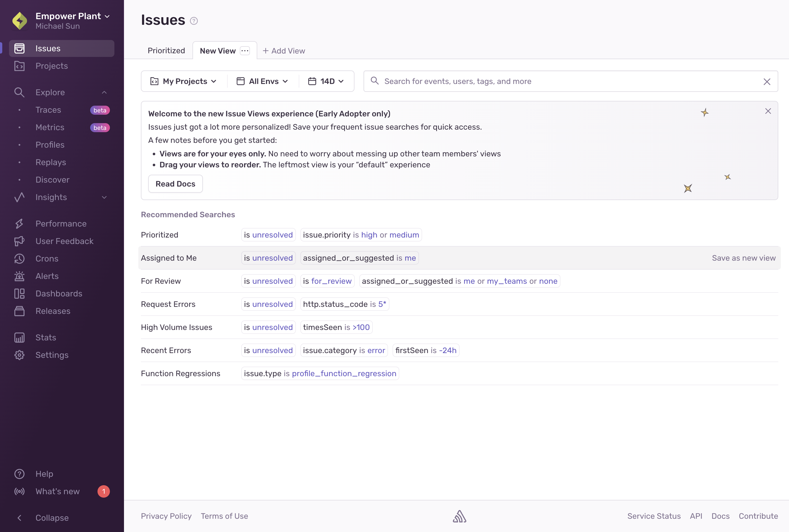Click the Dashboards grid icon
This screenshot has height=532, width=789.
19,294
